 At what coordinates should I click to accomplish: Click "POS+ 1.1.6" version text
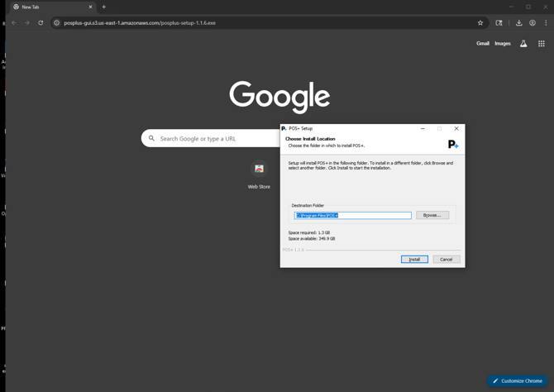pos(294,250)
